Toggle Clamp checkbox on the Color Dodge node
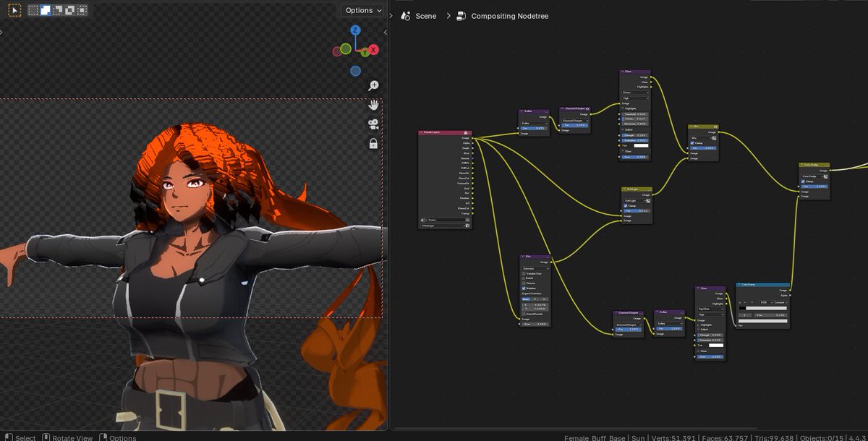This screenshot has width=868, height=441. pos(803,181)
